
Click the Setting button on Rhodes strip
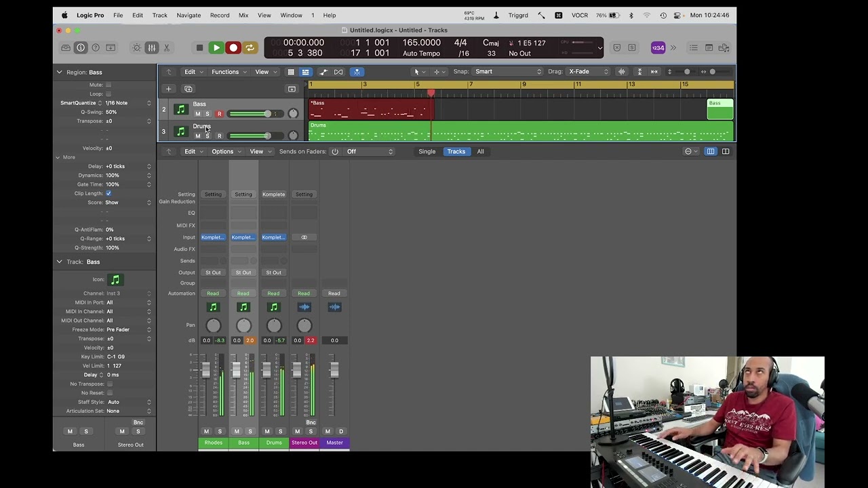pyautogui.click(x=213, y=195)
